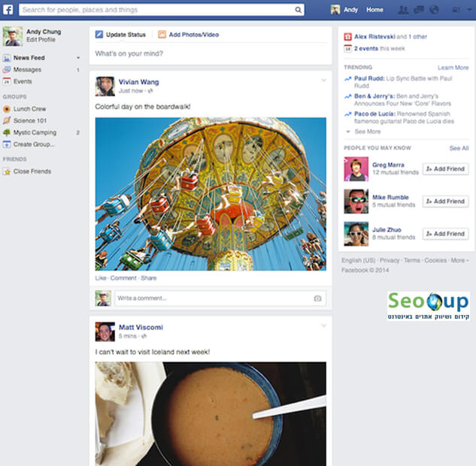Click Learn More in Trending
Viewport: 476px width, 466px height.
pyautogui.click(x=453, y=68)
